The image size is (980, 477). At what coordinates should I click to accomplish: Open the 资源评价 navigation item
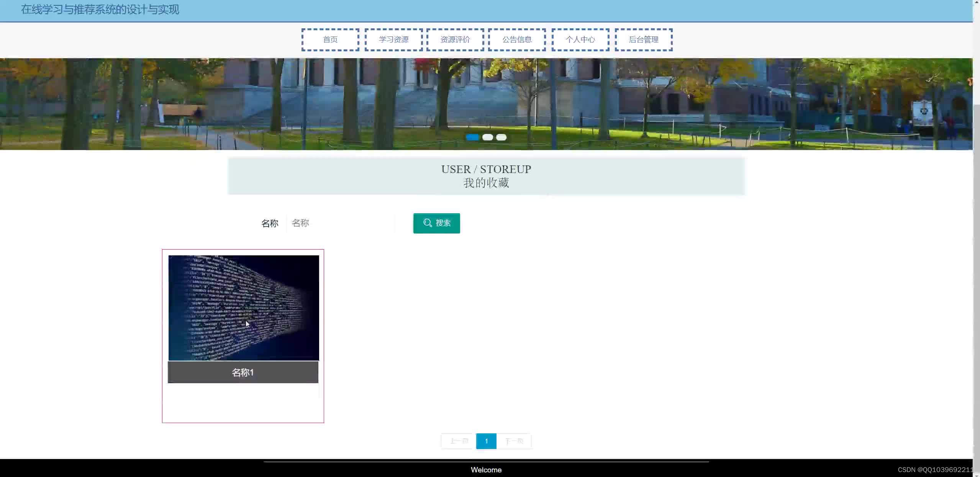454,39
